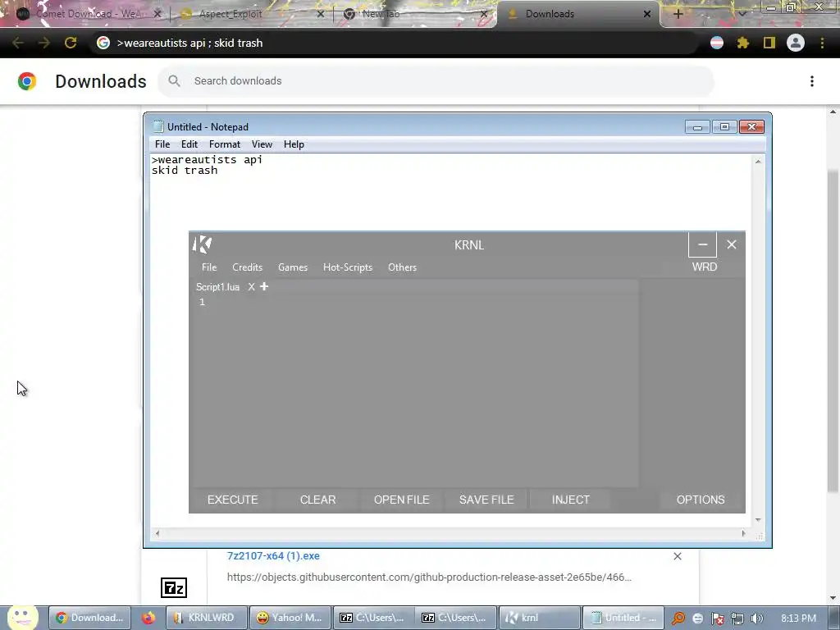840x630 pixels.
Task: Close the Downloads browser tab
Action: (x=646, y=14)
